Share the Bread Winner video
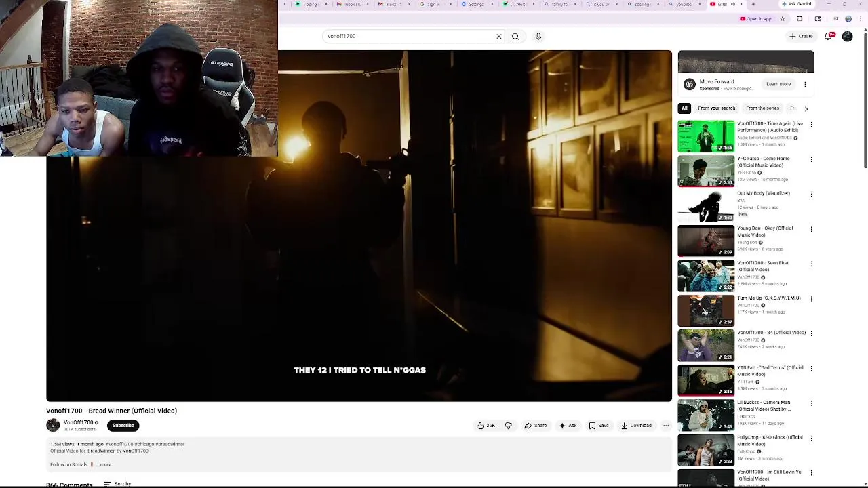 point(536,426)
